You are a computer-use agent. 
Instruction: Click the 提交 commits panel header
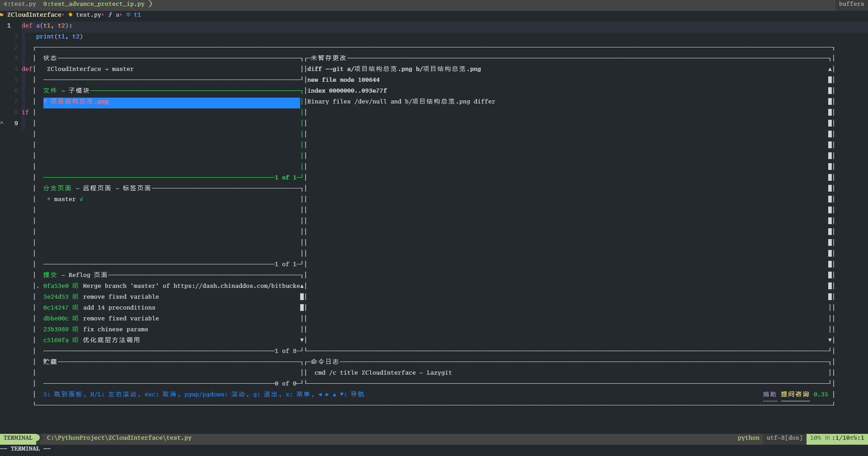[x=50, y=275]
